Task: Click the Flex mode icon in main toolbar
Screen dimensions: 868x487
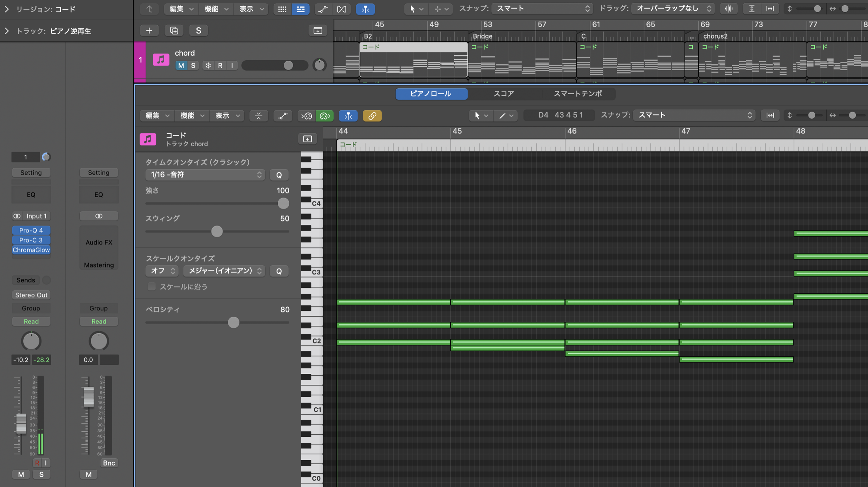Action: (342, 9)
